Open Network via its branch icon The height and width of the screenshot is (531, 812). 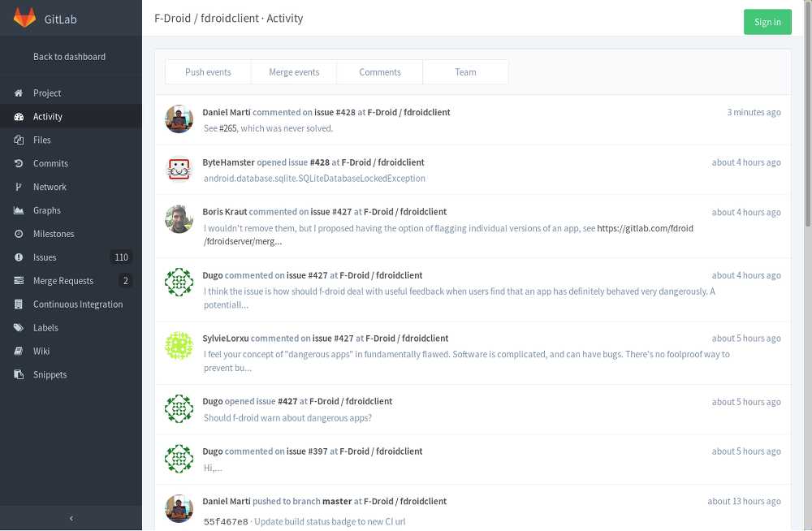19,188
